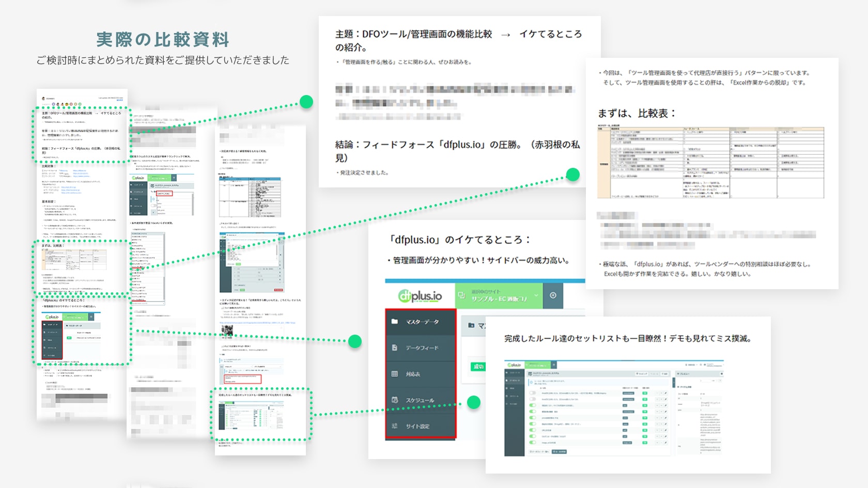Image resolution: width=868 pixels, height=488 pixels.
Task: Click the sliders icon beside サイト設定
Action: point(395,426)
